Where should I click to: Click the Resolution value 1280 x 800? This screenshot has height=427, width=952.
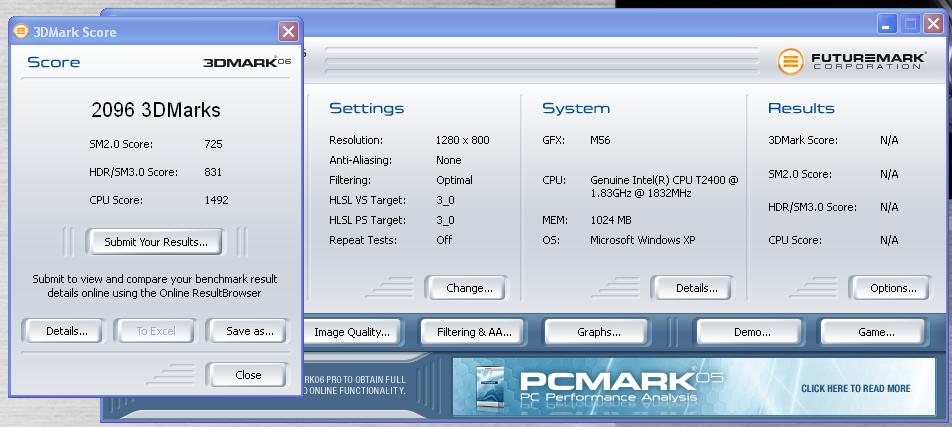coord(462,140)
